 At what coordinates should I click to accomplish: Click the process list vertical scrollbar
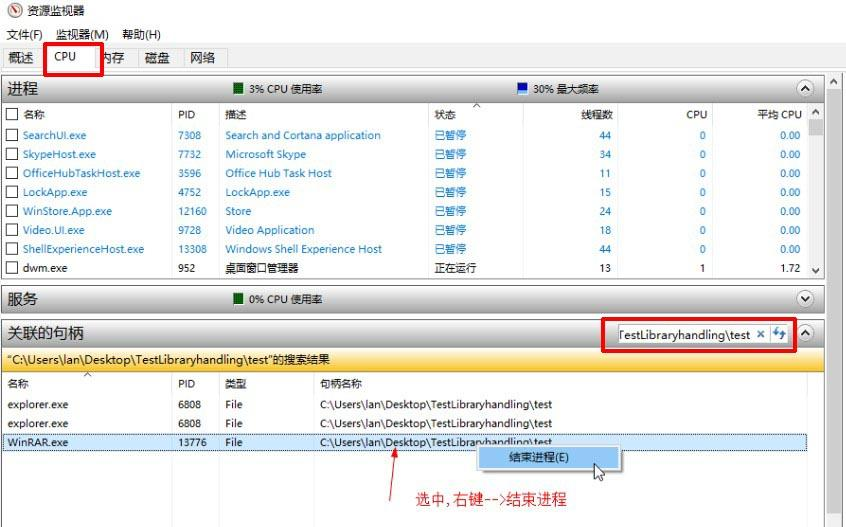816,190
